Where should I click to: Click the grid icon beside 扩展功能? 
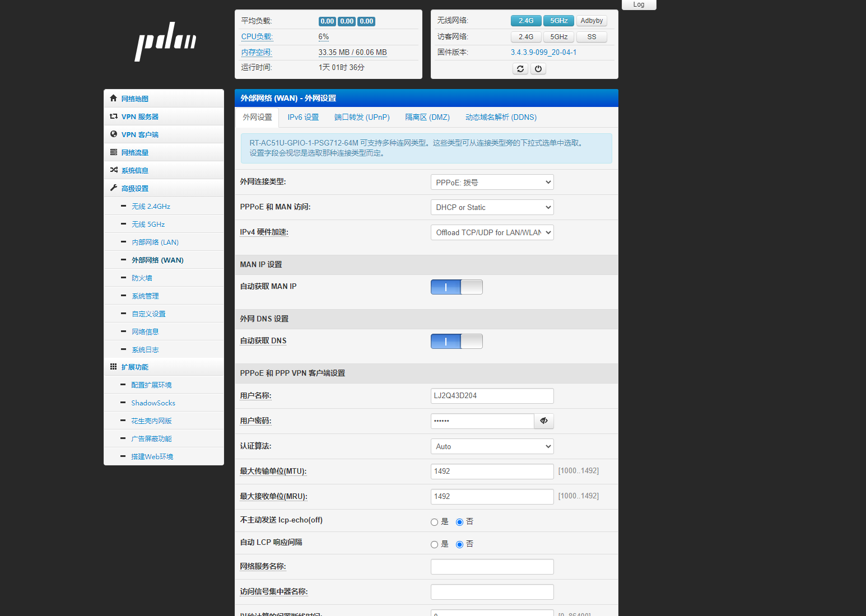114,367
